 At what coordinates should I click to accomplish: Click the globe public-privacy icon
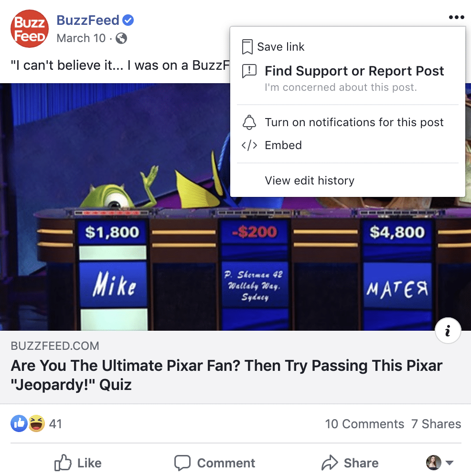pyautogui.click(x=121, y=38)
